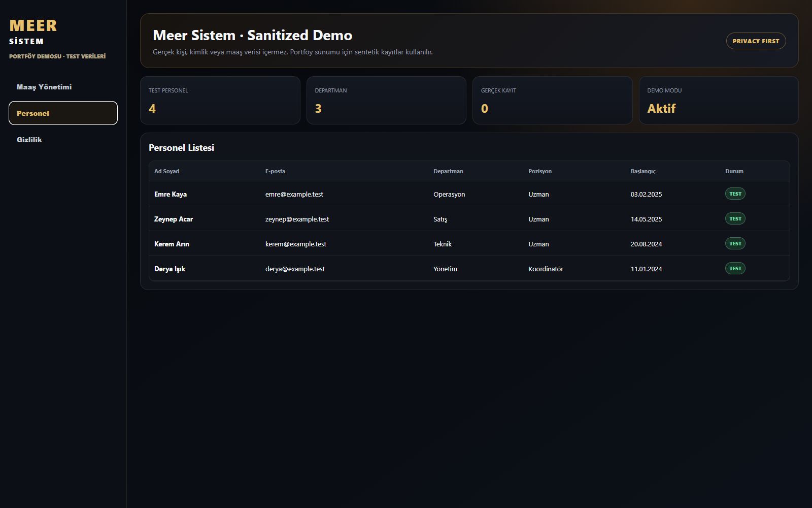This screenshot has height=508, width=812.
Task: Select the name Emre Kaya
Action: 171,194
